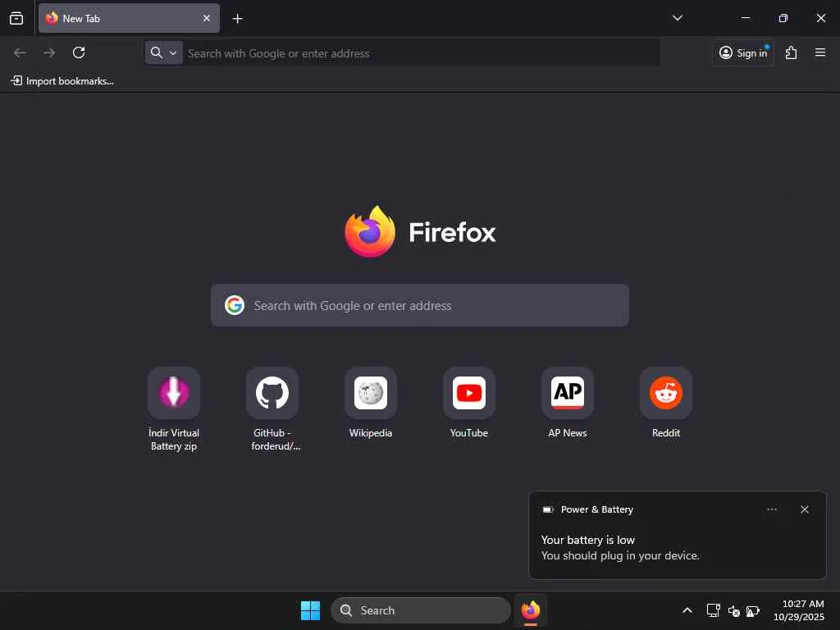Open a new tab with plus button

[x=237, y=19]
